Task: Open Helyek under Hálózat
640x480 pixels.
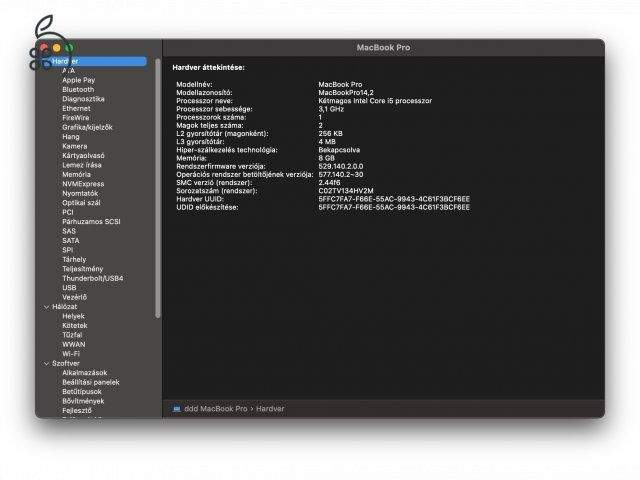Action: point(73,316)
